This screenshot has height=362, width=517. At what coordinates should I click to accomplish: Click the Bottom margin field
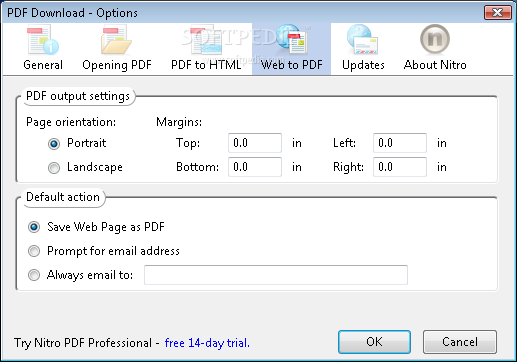click(x=255, y=167)
